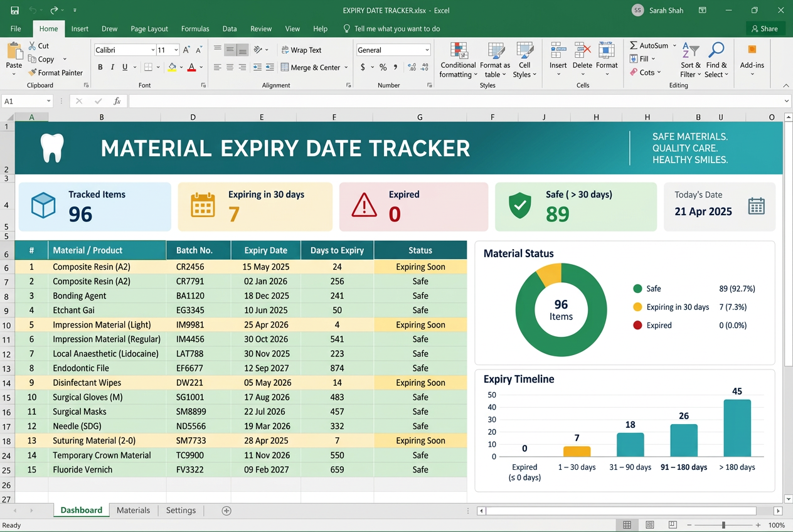
Task: Increase font size with the larger A
Action: [186, 50]
